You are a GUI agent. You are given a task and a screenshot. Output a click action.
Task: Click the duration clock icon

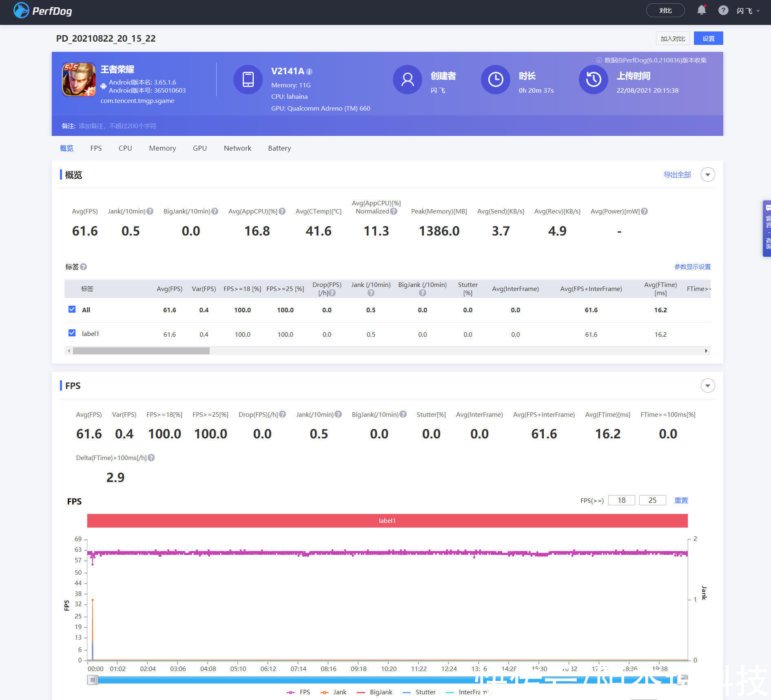496,79
